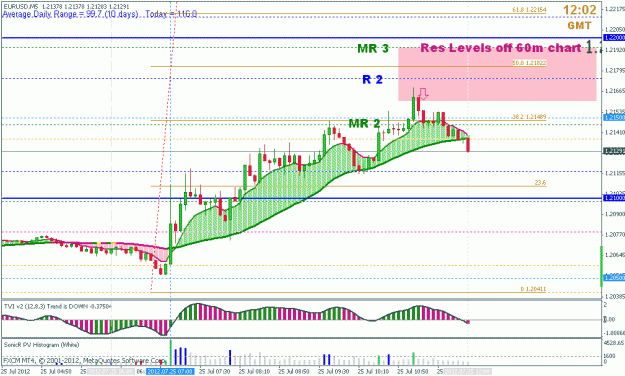Viewport: 625px width, 376px height.
Task: Click the last red candle on the chart
Action: coord(468,144)
